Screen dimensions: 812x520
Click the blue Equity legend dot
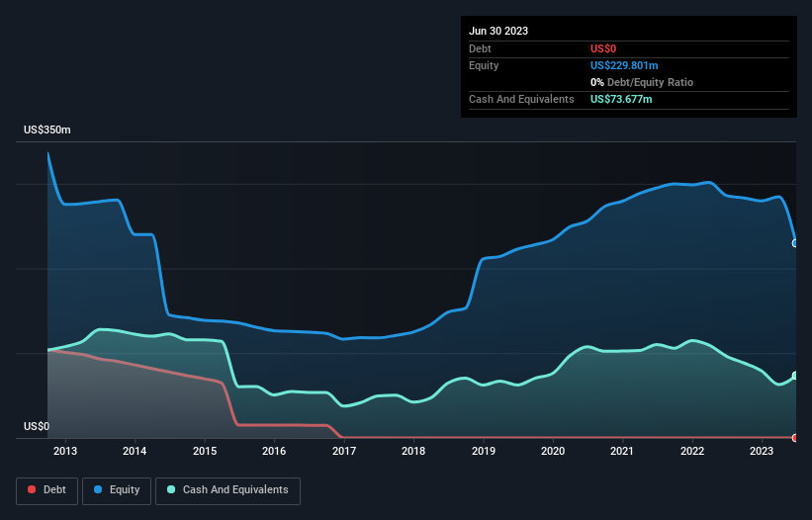pyautogui.click(x=98, y=489)
